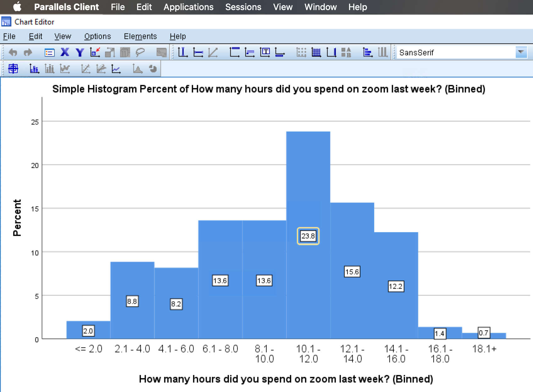Viewport: 533px width, 392px height.
Task: Insert a chart title
Action: [235, 52]
